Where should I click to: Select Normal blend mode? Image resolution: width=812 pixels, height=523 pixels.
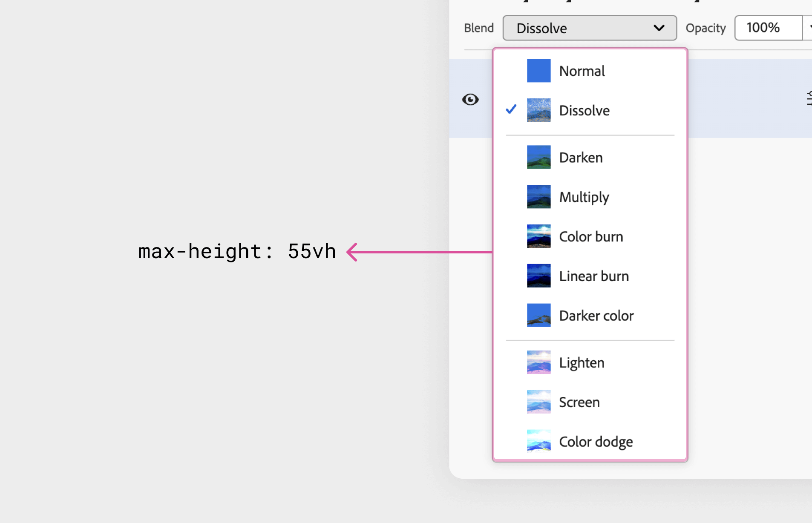(x=582, y=71)
